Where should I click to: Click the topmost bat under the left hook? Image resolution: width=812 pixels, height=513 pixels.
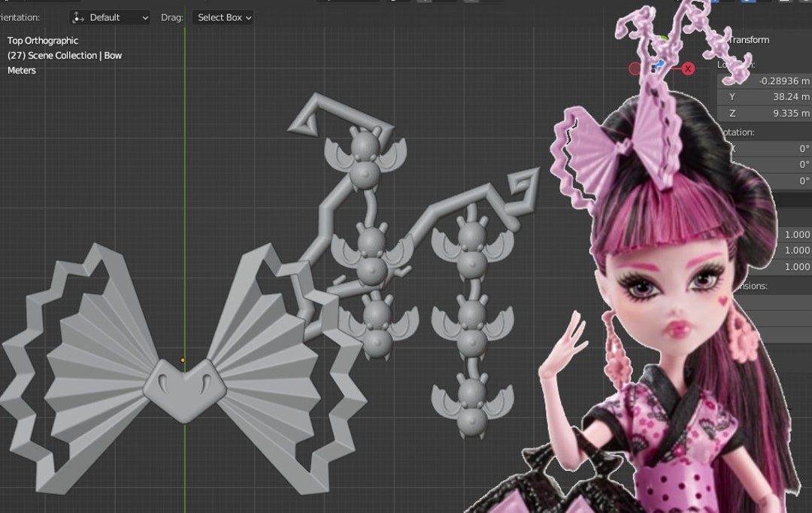365,158
